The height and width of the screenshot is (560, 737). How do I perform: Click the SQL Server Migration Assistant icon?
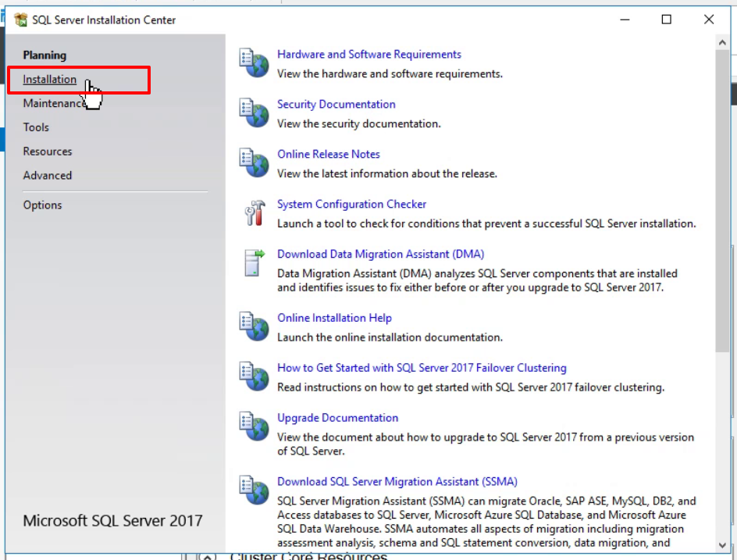pyautogui.click(x=254, y=490)
